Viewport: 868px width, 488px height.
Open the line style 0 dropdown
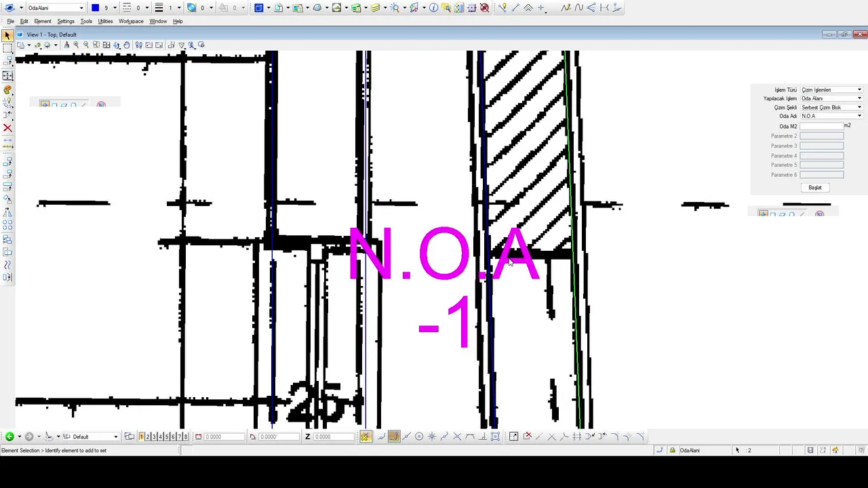tap(147, 7)
